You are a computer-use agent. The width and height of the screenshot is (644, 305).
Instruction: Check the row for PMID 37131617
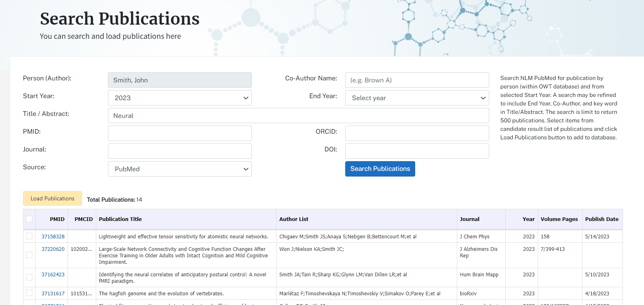[x=29, y=293]
